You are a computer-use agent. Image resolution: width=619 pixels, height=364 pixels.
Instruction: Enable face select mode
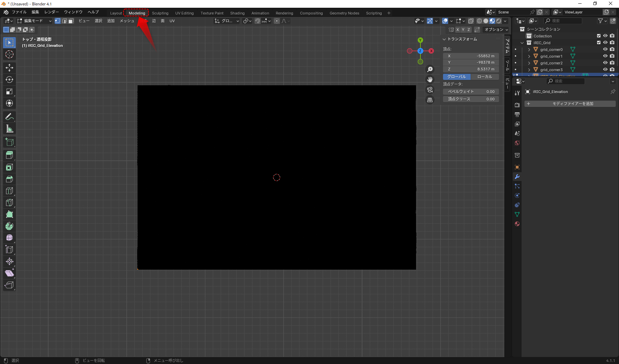pyautogui.click(x=71, y=21)
